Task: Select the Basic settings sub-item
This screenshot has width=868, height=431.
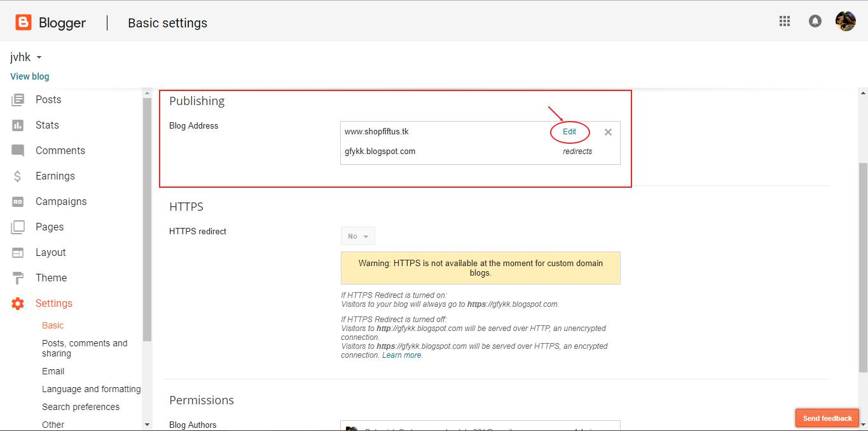Action: pyautogui.click(x=53, y=325)
